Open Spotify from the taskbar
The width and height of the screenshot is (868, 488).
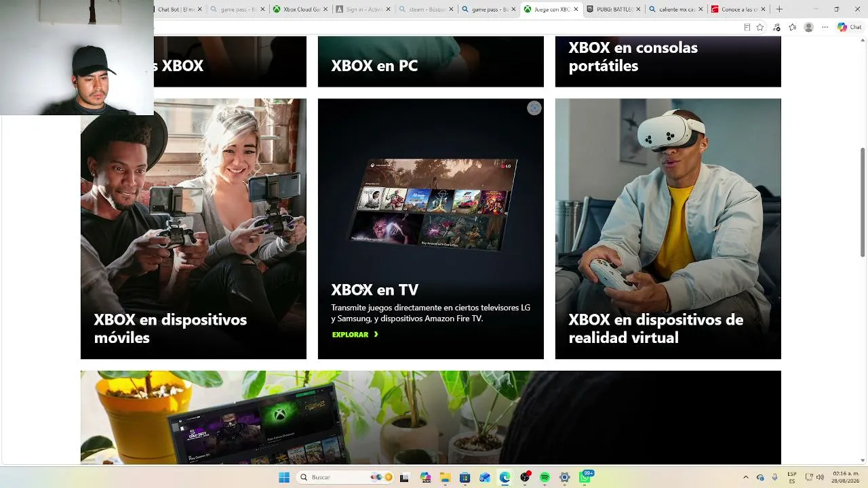pyautogui.click(x=545, y=477)
